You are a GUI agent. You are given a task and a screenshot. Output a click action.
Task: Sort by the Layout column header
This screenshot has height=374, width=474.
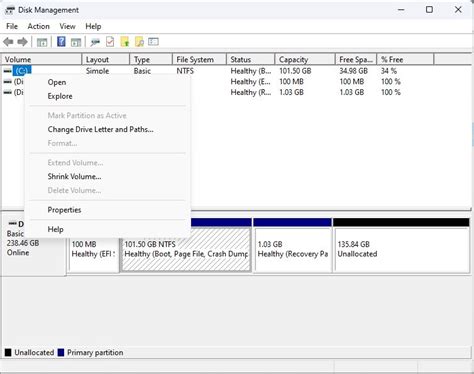(x=106, y=60)
